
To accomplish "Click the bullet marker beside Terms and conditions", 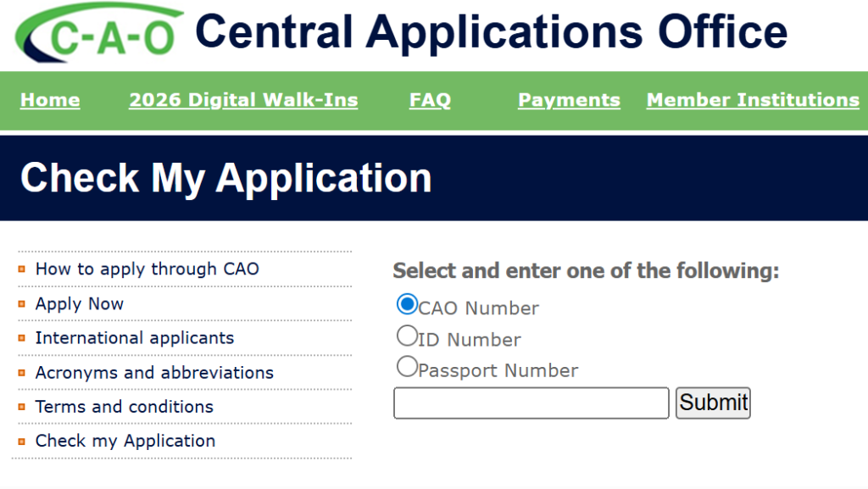I will (x=21, y=407).
